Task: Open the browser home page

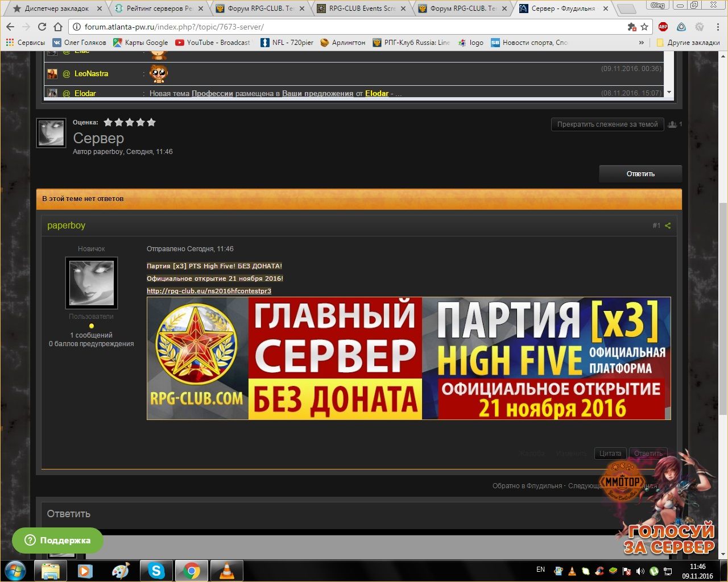Action: (x=57, y=27)
